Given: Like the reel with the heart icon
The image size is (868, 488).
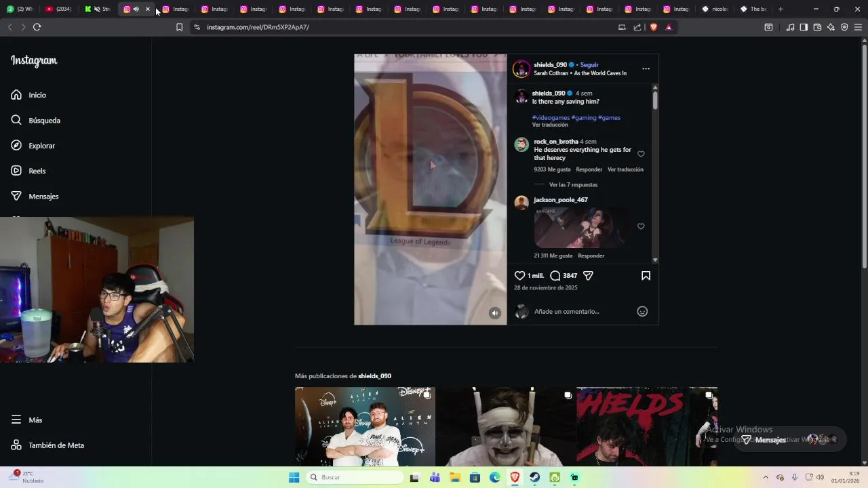Looking at the screenshot, I should pyautogui.click(x=519, y=276).
